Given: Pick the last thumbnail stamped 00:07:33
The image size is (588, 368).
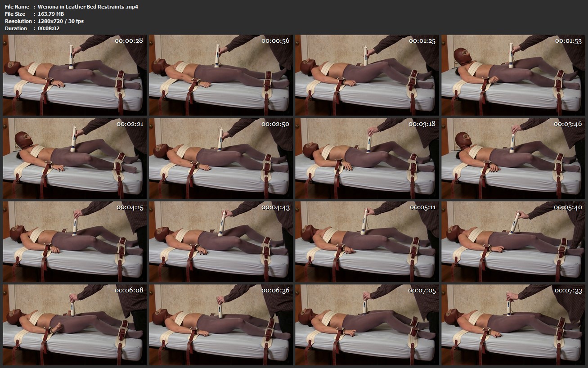Looking at the screenshot, I should [x=513, y=325].
